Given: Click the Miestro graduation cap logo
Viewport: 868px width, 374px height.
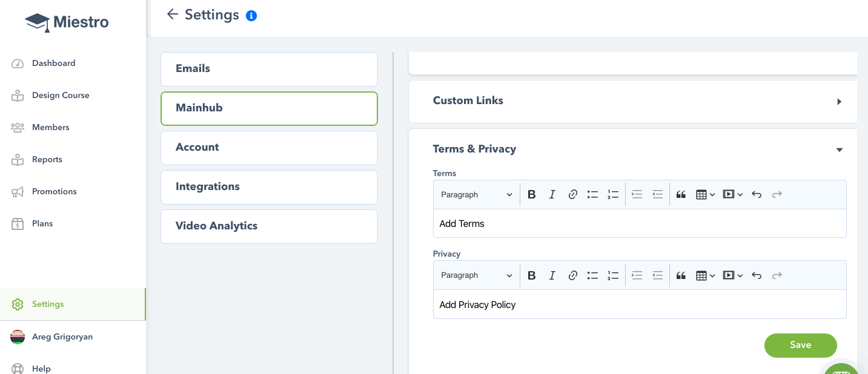Looking at the screenshot, I should tap(37, 22).
